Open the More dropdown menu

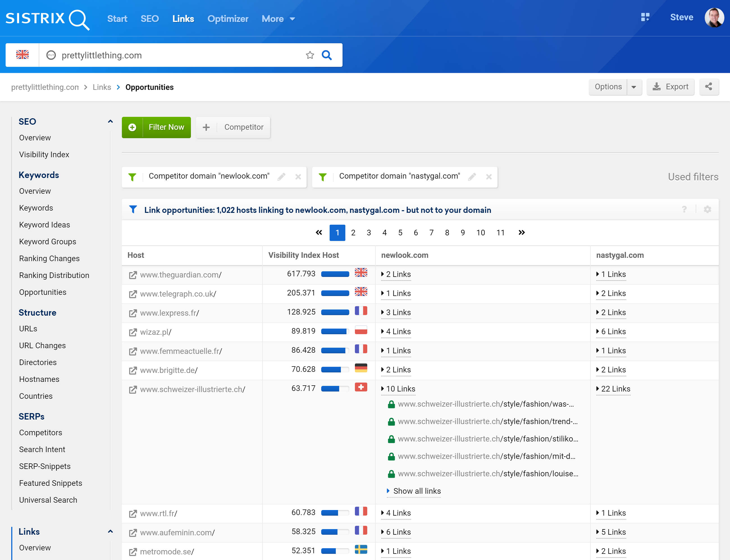(278, 19)
